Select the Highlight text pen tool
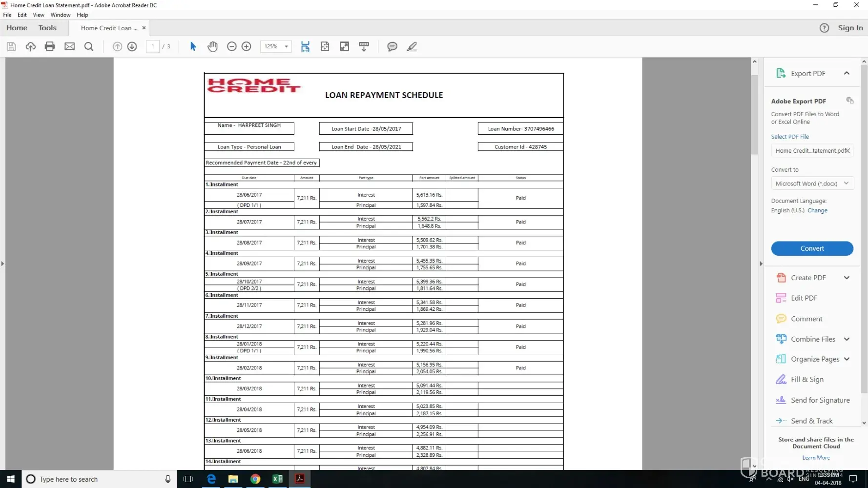The image size is (868, 488). click(412, 46)
